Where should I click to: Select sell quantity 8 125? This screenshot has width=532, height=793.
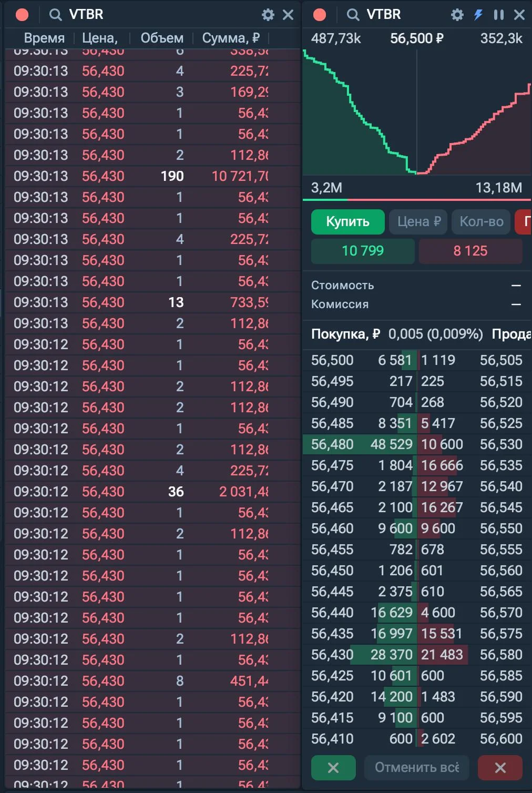pyautogui.click(x=470, y=251)
